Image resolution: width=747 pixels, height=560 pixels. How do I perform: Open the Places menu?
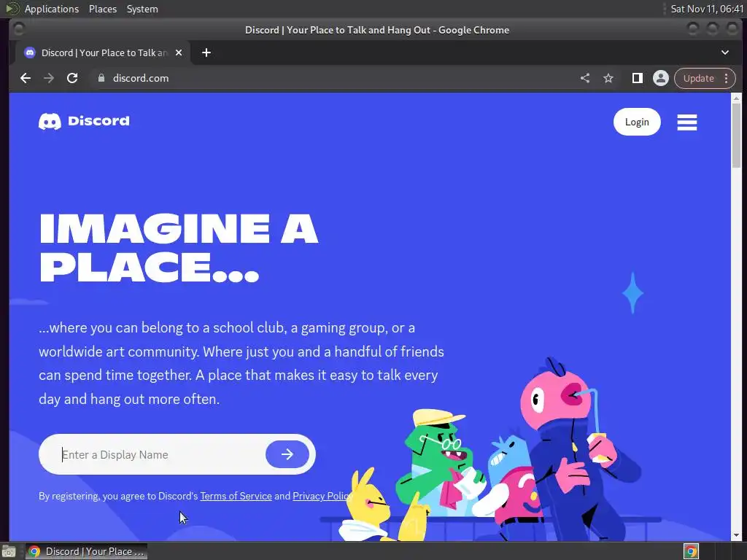point(103,9)
